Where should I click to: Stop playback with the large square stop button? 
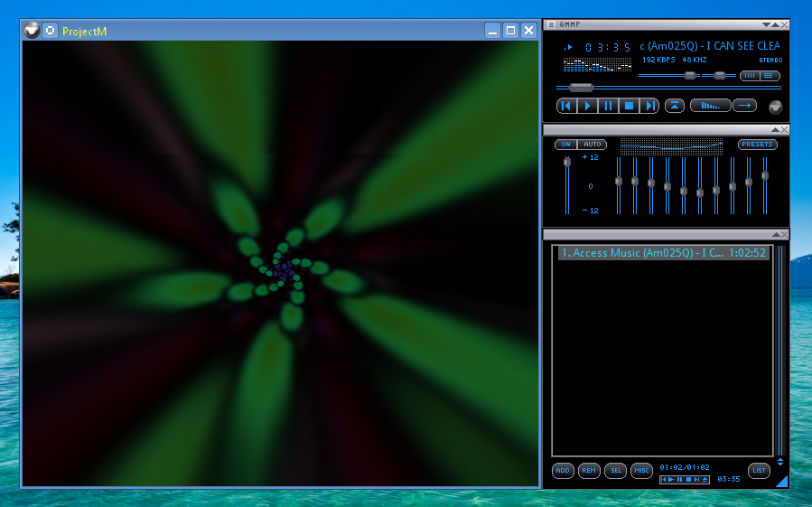click(629, 106)
